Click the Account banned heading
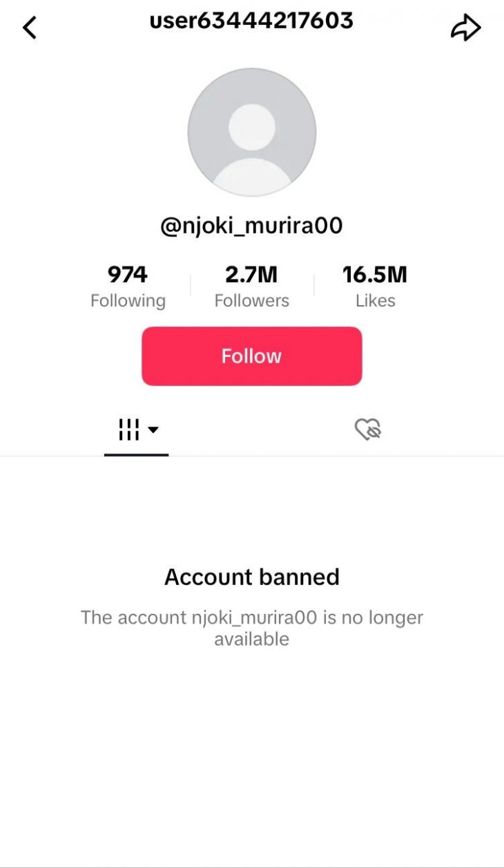504x868 pixels. [252, 577]
